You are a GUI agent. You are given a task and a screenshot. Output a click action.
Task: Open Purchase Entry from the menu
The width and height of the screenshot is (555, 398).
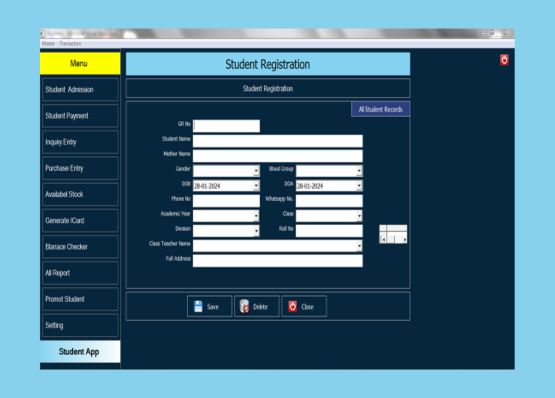pos(80,168)
